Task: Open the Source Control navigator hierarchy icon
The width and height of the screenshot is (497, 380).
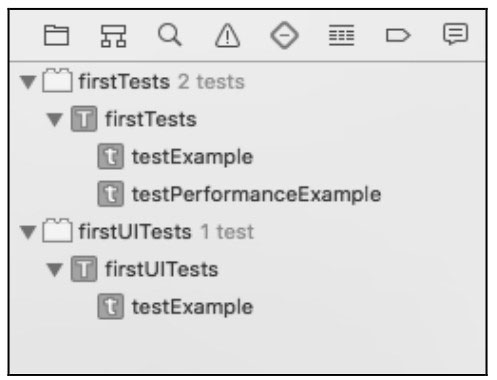Action: tap(113, 36)
